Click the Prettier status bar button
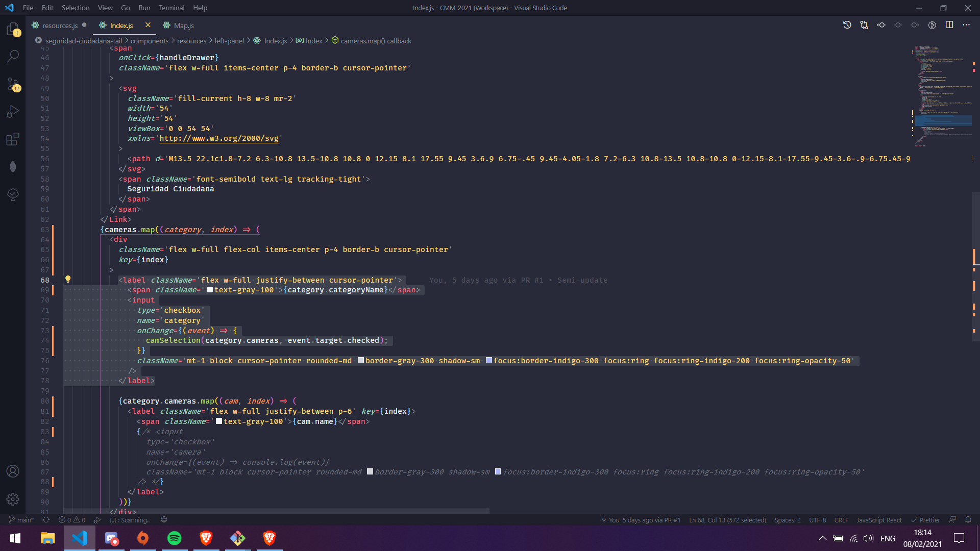 pos(925,520)
